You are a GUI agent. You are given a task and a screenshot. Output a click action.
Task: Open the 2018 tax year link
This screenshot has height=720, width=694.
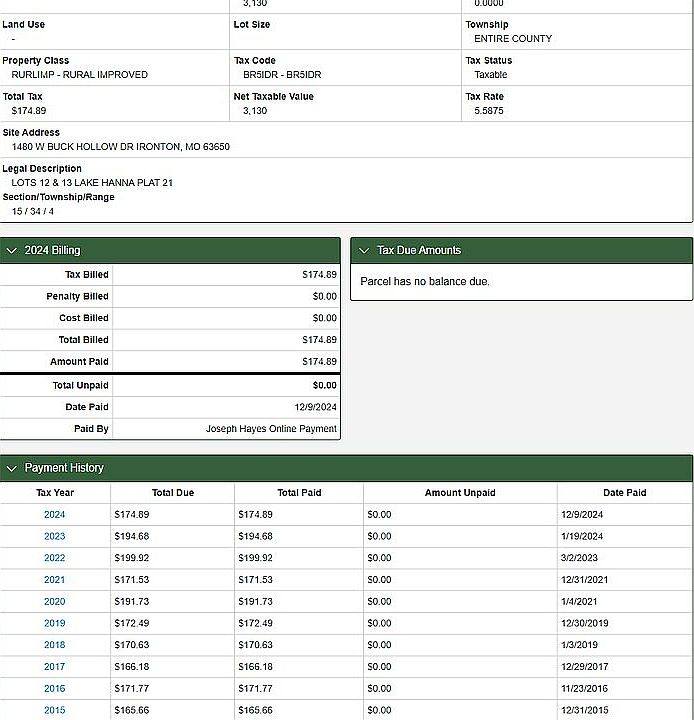click(54, 645)
